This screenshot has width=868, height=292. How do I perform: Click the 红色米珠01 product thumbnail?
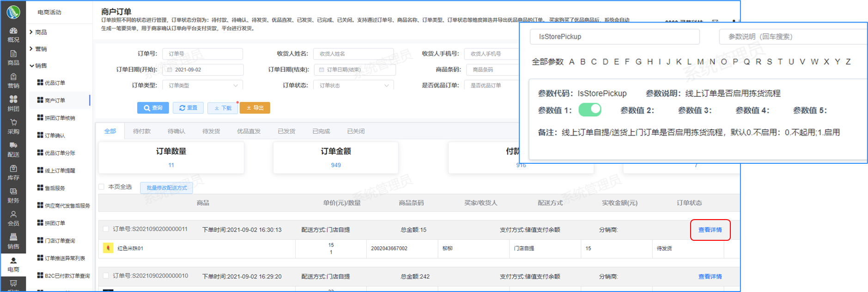[x=108, y=248]
